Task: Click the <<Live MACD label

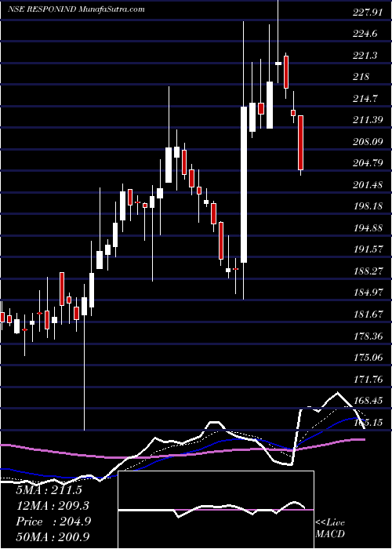Action: 330,529
